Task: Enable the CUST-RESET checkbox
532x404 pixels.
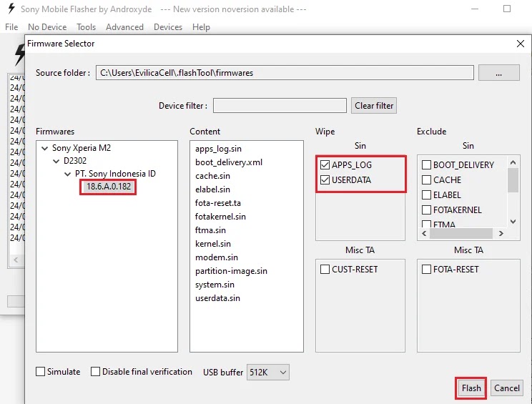Action: [x=326, y=270]
